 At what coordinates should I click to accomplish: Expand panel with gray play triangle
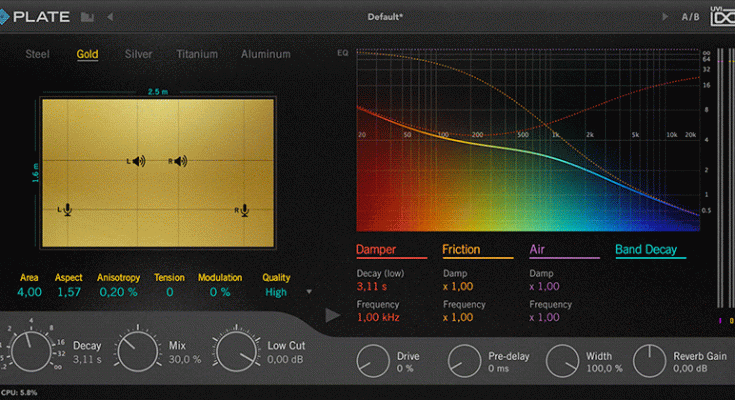[333, 315]
